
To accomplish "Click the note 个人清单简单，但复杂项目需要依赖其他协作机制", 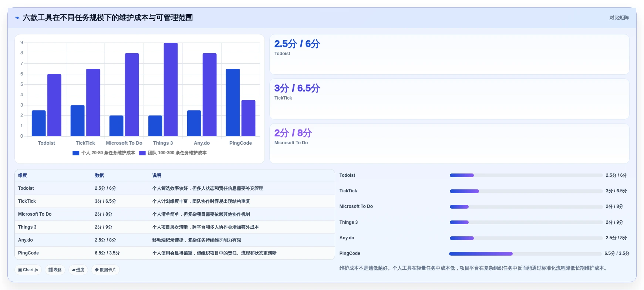I will coord(201,215).
